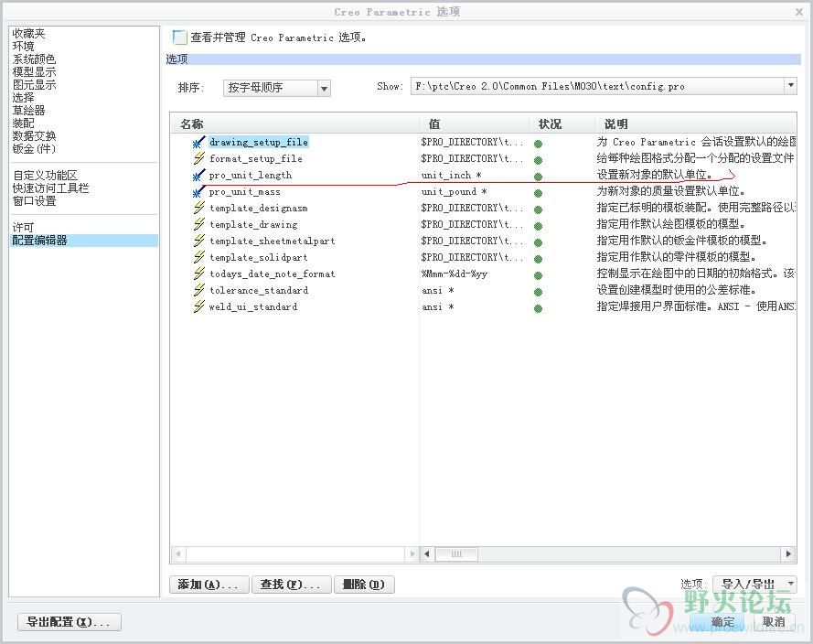Image resolution: width=813 pixels, height=644 pixels.
Task: Click green status dot for template_sheetmetalpart
Action: coord(539,242)
